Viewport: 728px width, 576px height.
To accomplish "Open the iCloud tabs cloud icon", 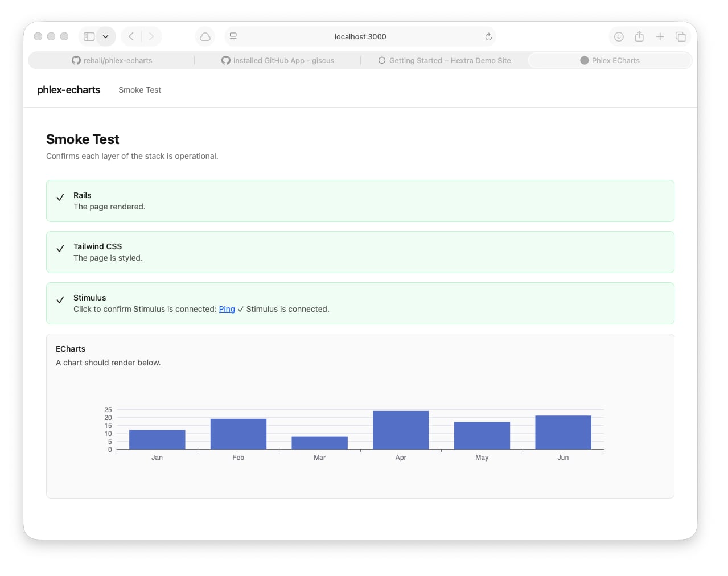I will coord(205,36).
